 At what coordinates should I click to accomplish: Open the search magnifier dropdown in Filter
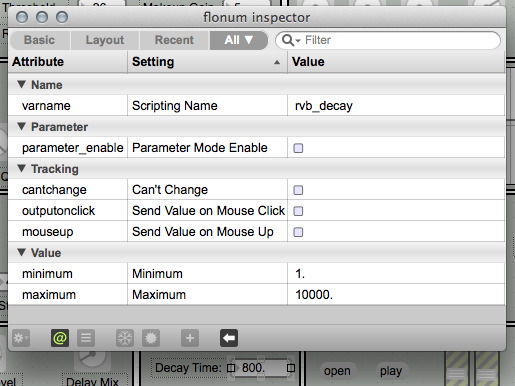[291, 40]
